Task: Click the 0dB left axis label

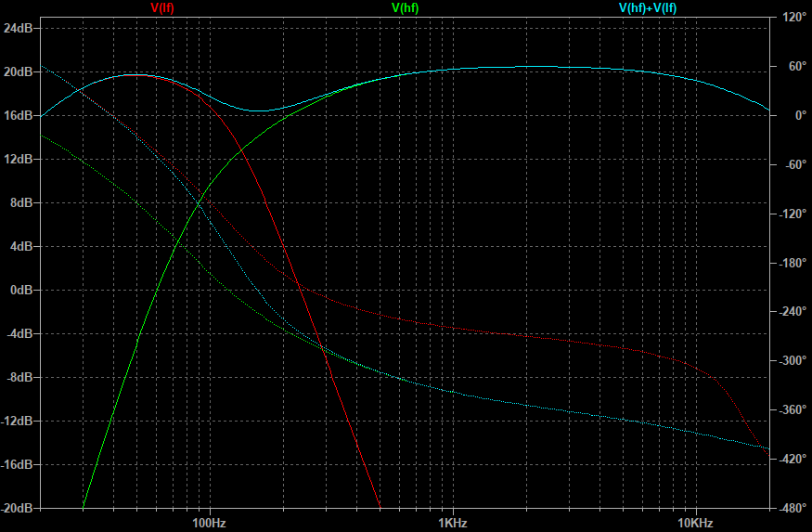Action: click(21, 290)
